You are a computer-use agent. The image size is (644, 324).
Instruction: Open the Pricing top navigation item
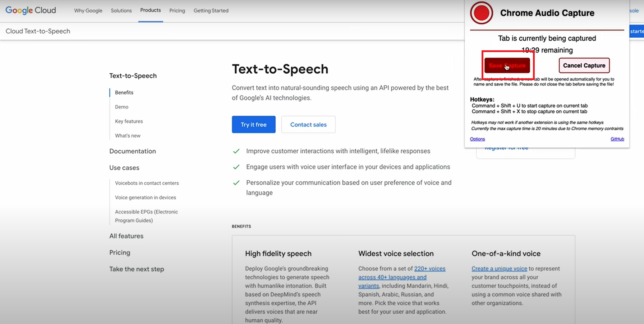click(x=177, y=11)
